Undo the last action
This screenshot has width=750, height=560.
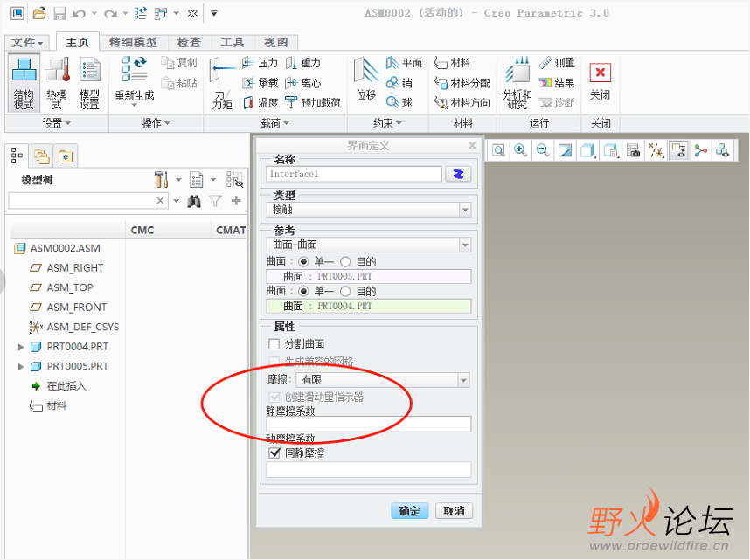[80, 14]
